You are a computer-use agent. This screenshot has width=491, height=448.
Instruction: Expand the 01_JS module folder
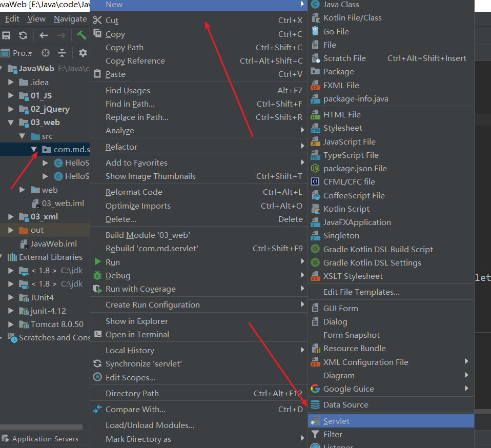click(11, 95)
